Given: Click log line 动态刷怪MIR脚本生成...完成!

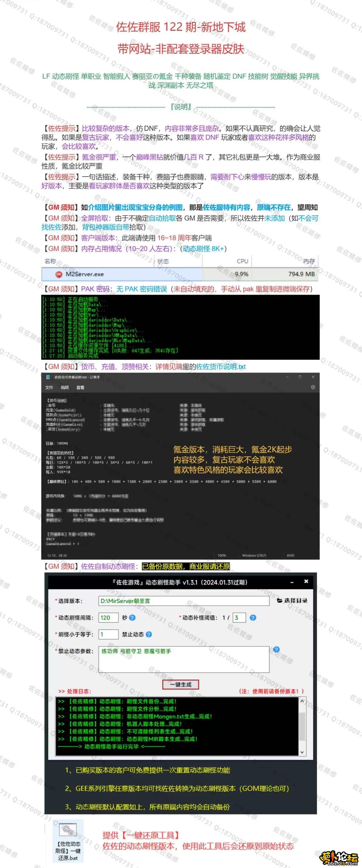Looking at the screenshot, I should [x=128, y=739].
